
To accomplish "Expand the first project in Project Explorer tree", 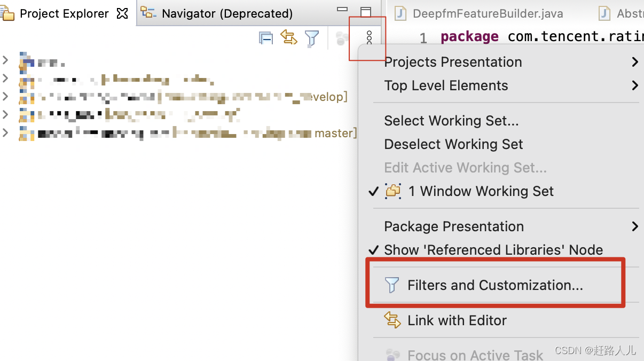I will (5, 61).
